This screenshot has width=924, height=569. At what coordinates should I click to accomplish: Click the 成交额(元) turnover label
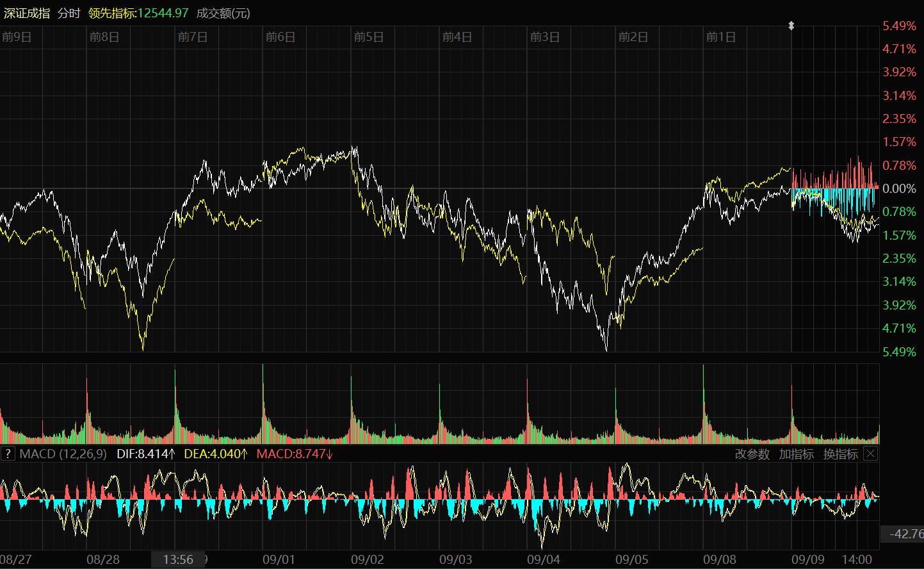tap(223, 13)
